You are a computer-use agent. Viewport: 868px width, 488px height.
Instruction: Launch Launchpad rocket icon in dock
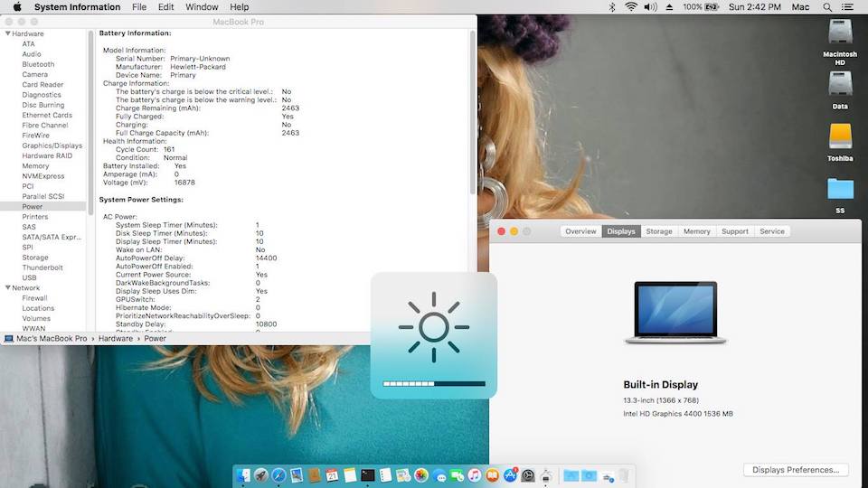[x=260, y=475]
